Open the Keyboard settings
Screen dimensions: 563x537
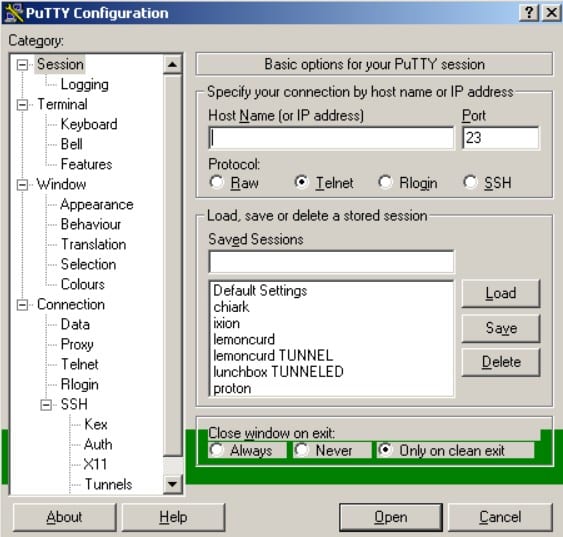[x=89, y=124]
